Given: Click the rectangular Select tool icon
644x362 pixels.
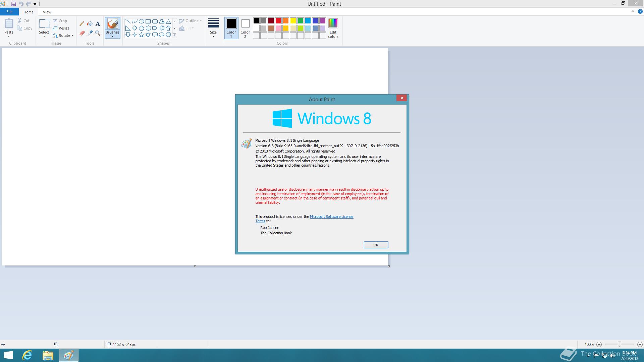Looking at the screenshot, I should [x=44, y=23].
